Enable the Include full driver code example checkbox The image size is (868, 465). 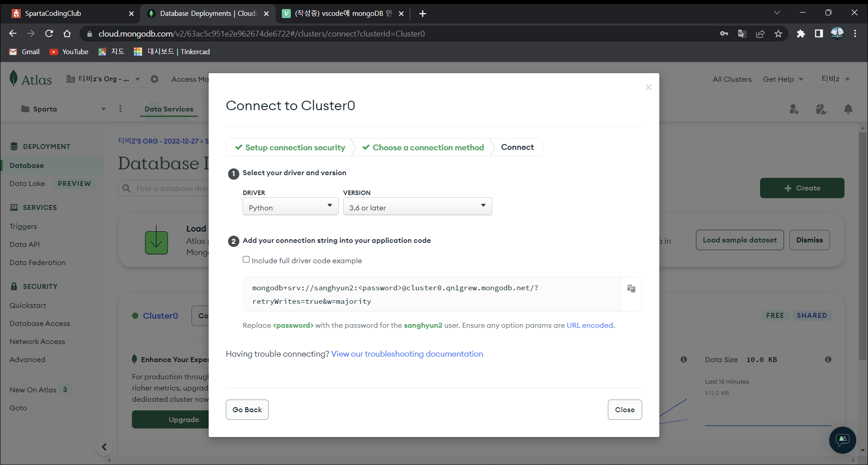coord(246,259)
